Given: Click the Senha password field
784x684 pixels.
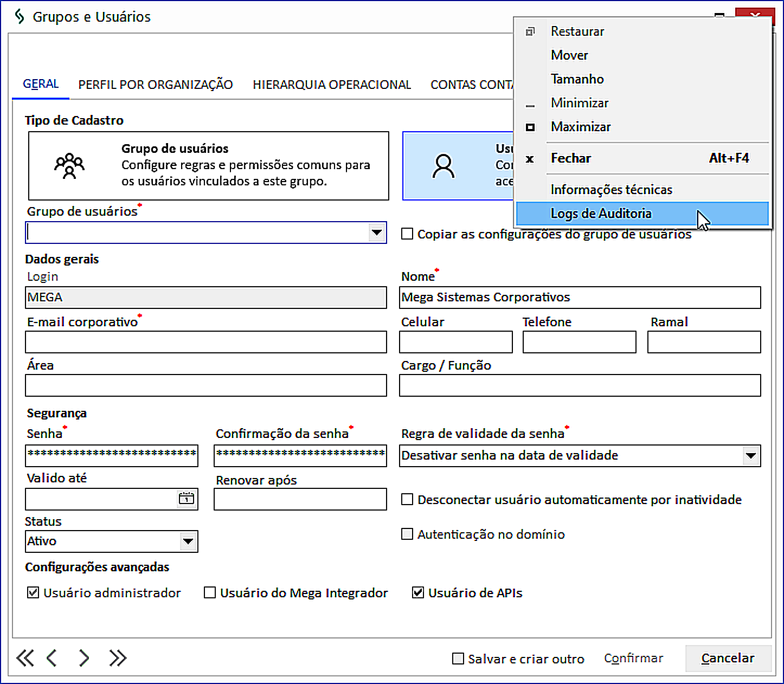Looking at the screenshot, I should coord(112,456).
